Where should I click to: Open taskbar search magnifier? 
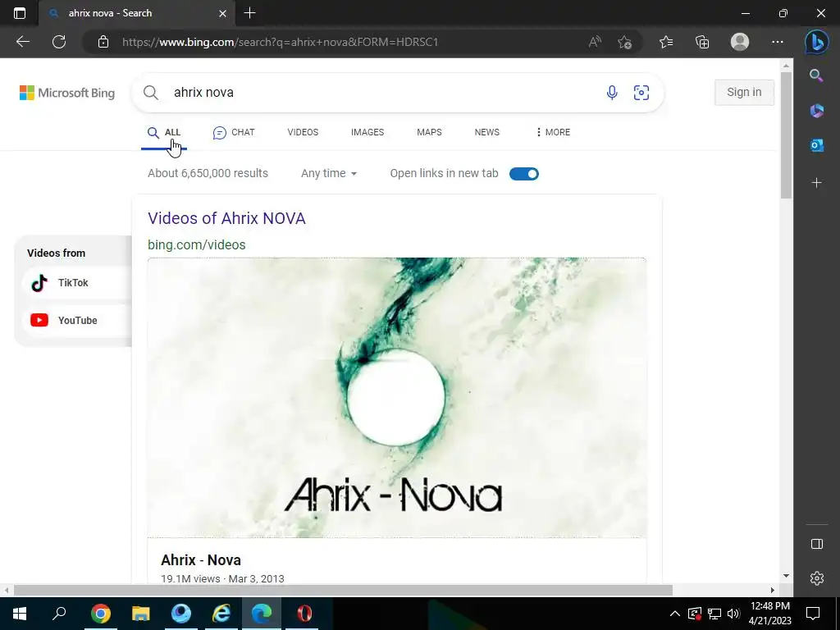click(x=59, y=614)
